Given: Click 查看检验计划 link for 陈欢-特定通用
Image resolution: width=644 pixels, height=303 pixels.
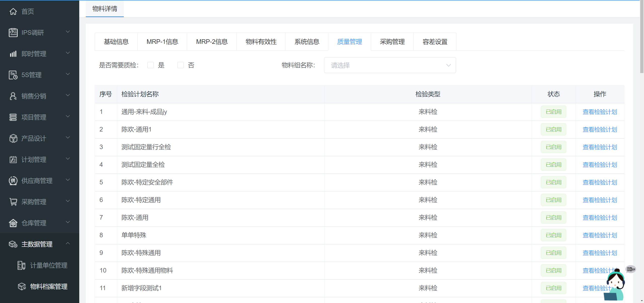Looking at the screenshot, I should tap(600, 200).
